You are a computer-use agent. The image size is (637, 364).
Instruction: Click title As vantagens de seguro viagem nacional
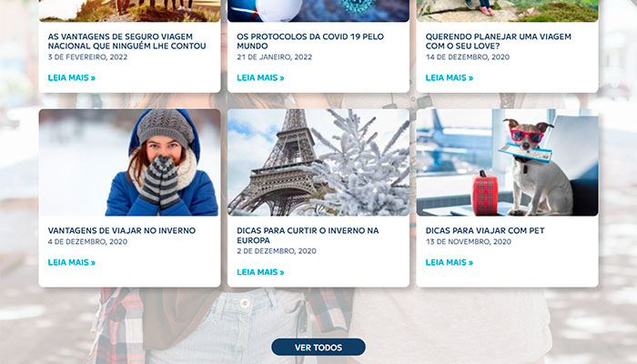pyautogui.click(x=126, y=41)
